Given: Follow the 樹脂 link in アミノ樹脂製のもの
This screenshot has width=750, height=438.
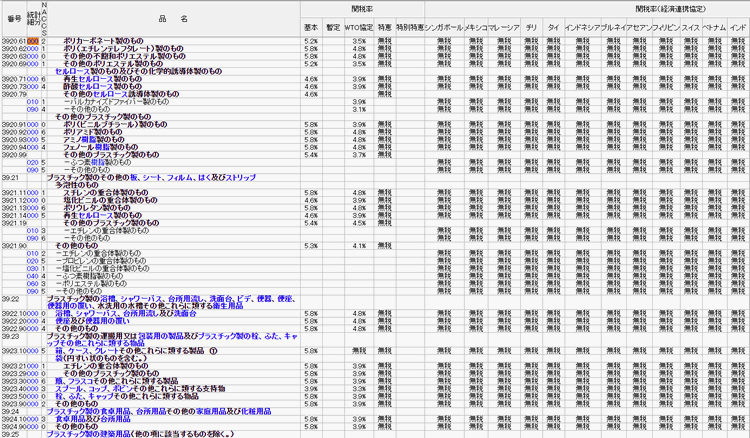Looking at the screenshot, I should click(91, 140).
